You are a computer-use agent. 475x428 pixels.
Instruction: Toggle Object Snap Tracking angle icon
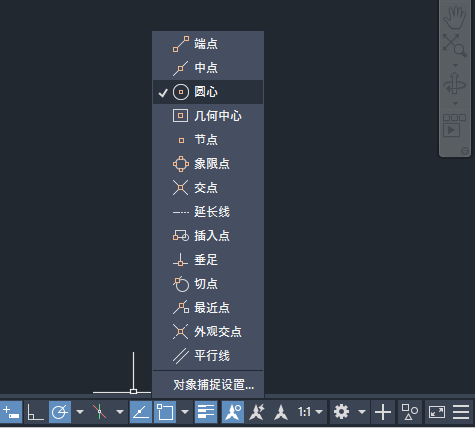[141, 412]
